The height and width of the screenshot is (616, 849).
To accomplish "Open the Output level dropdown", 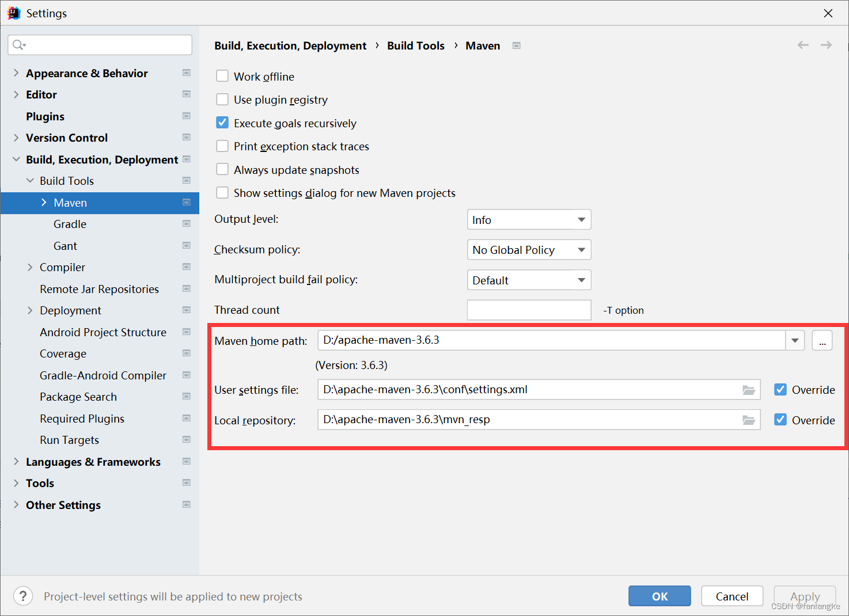I will click(529, 219).
